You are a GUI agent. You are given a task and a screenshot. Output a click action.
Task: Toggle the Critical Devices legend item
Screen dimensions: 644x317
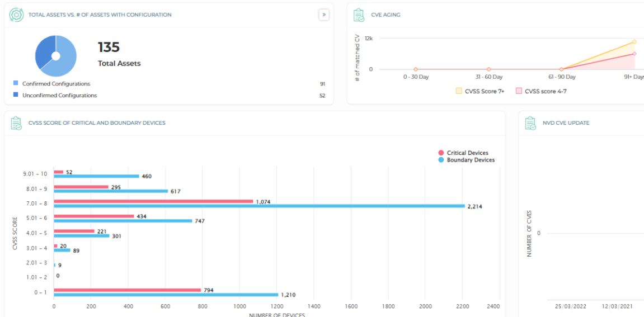point(463,153)
